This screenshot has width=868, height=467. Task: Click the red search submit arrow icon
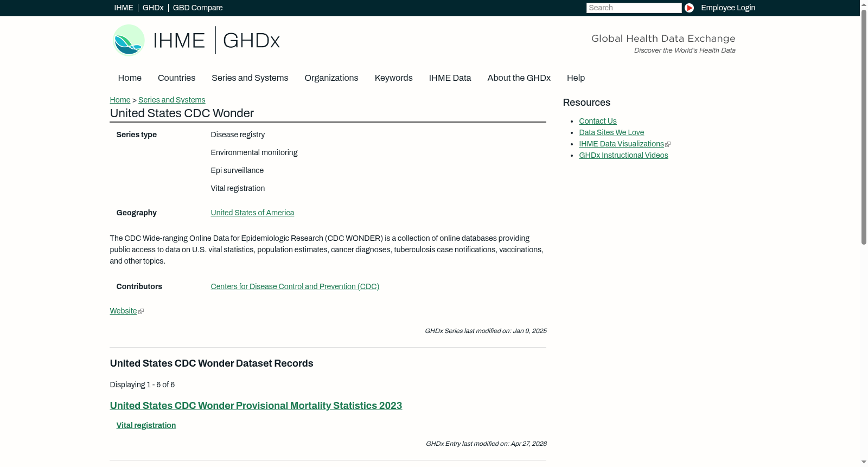[689, 8]
